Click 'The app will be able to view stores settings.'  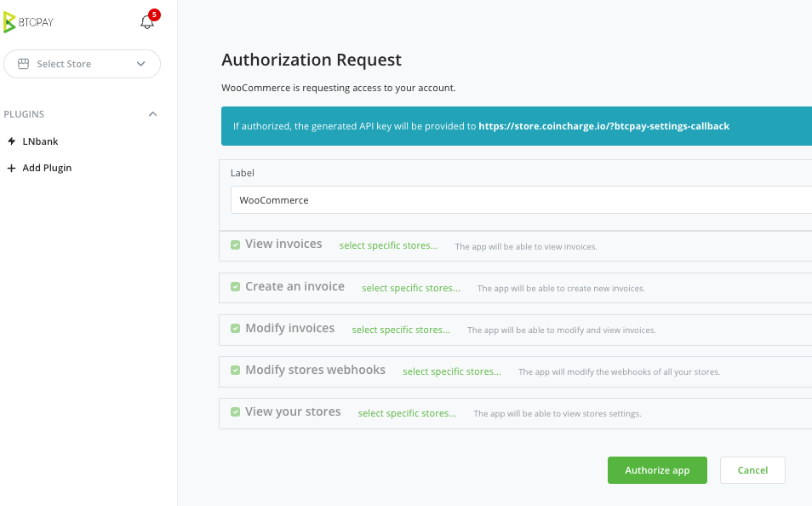[x=558, y=414]
